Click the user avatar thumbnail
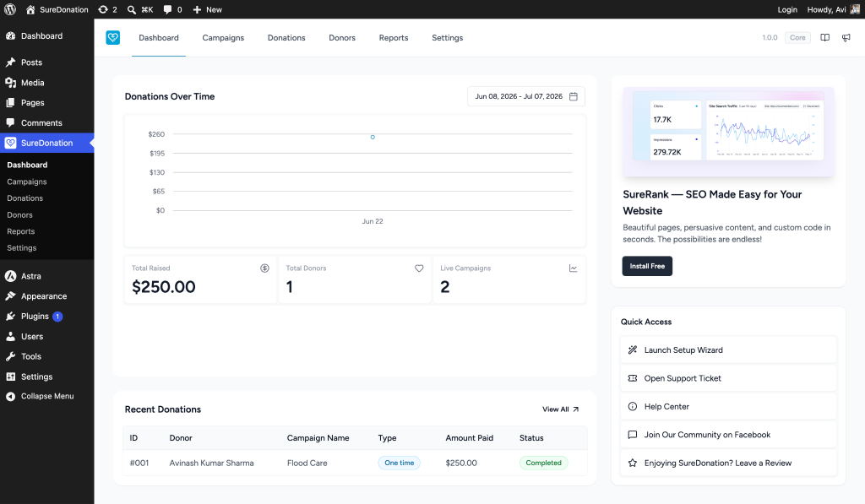Image resolution: width=865 pixels, height=504 pixels. pos(855,9)
